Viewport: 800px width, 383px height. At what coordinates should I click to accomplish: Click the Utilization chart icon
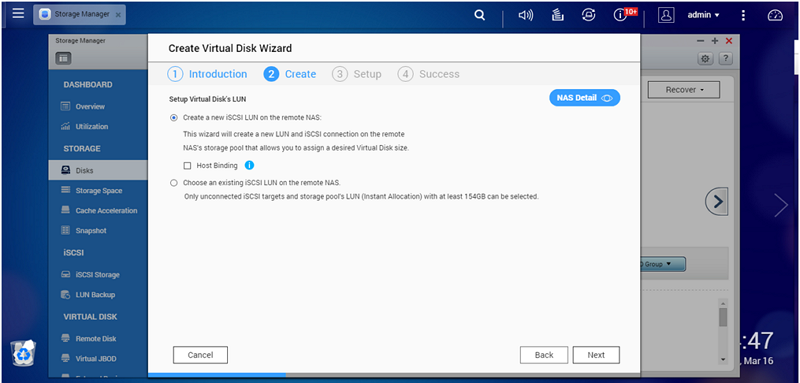pos(65,126)
